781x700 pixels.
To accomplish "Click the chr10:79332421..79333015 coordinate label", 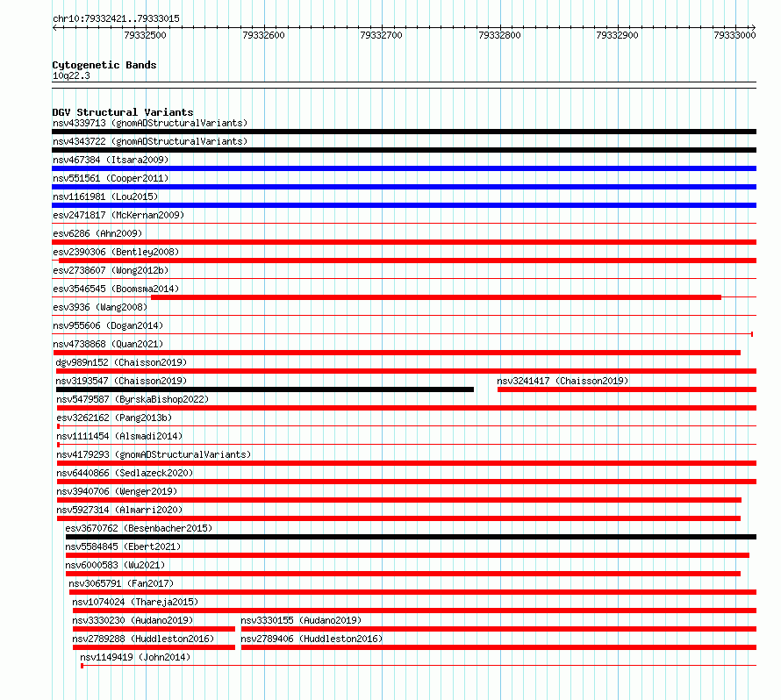I will pyautogui.click(x=116, y=19).
